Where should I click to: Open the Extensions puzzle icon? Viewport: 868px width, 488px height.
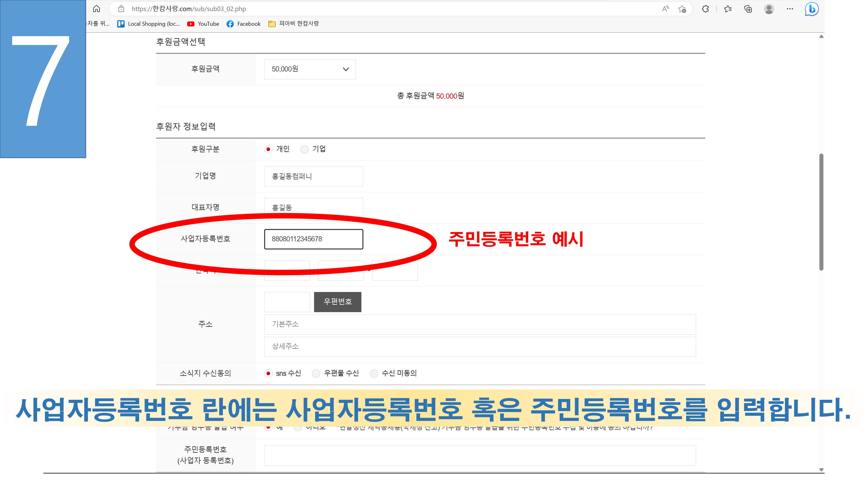tap(705, 9)
